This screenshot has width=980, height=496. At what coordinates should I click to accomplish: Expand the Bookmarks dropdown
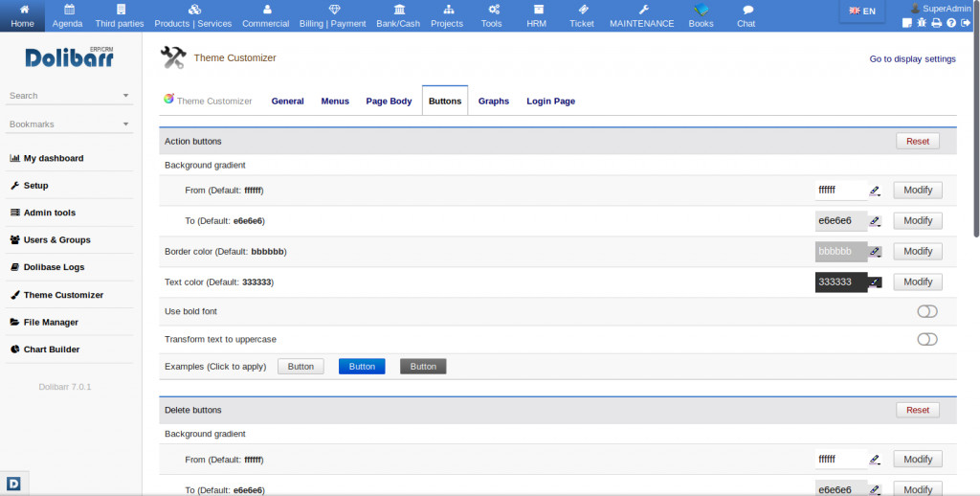(x=125, y=124)
